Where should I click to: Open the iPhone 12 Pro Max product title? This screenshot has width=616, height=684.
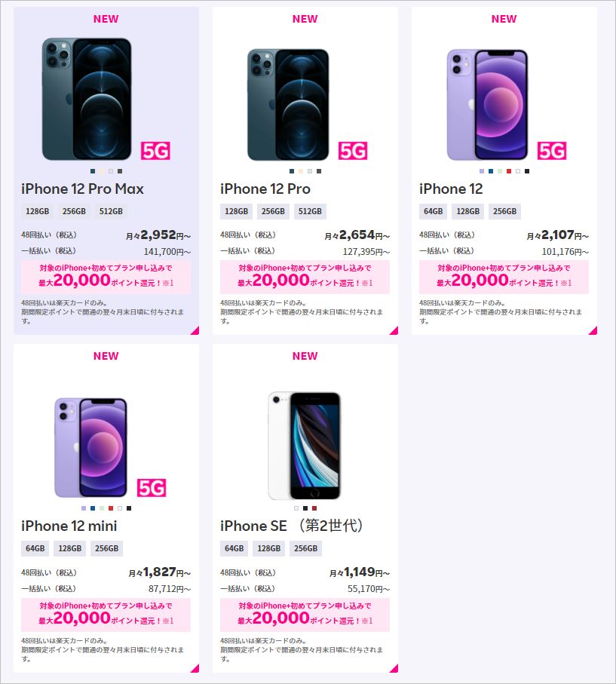(82, 189)
